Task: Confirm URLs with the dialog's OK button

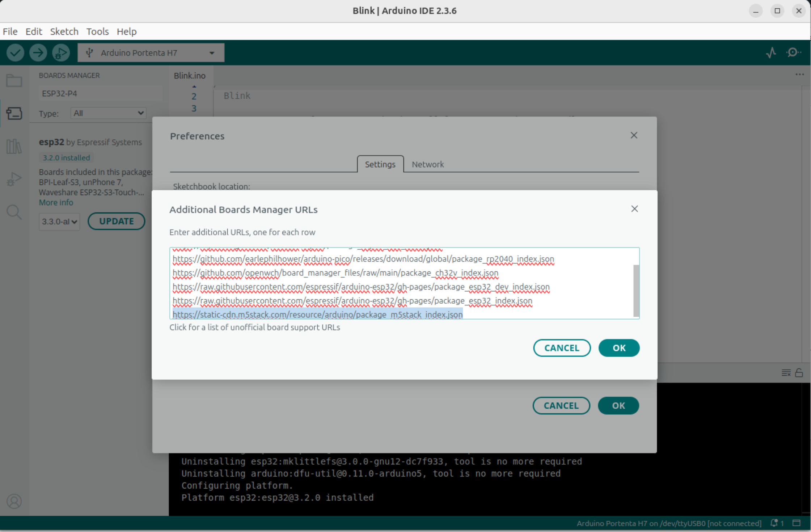Action: pos(619,348)
